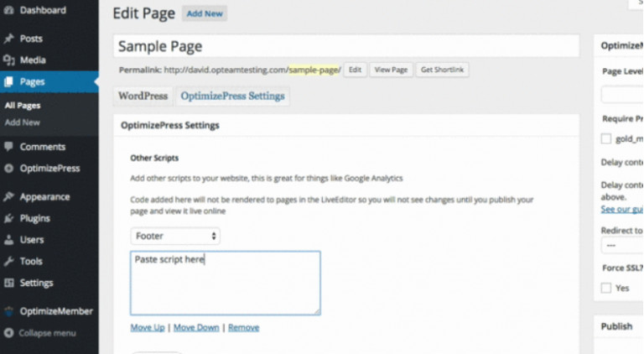This screenshot has height=354, width=644.
Task: Click the OptimizePress Settings panel header
Action: [x=346, y=125]
